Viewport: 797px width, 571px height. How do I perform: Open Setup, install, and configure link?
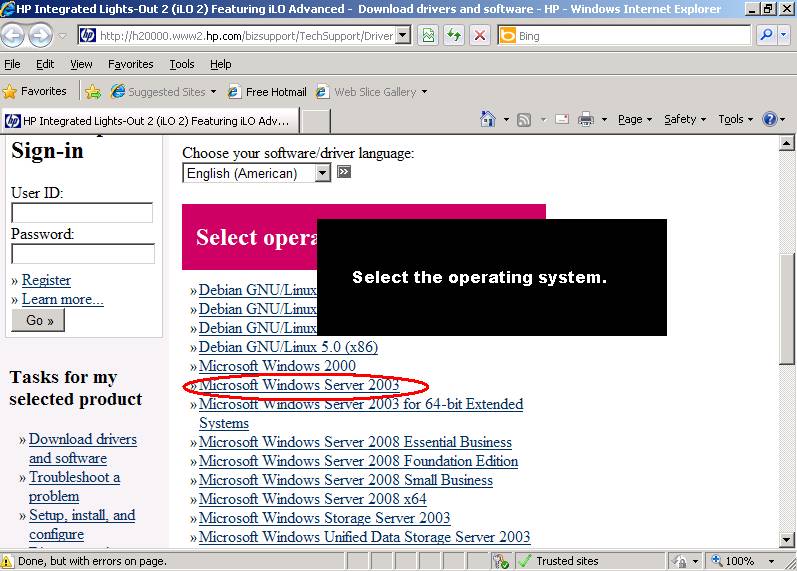click(x=82, y=525)
